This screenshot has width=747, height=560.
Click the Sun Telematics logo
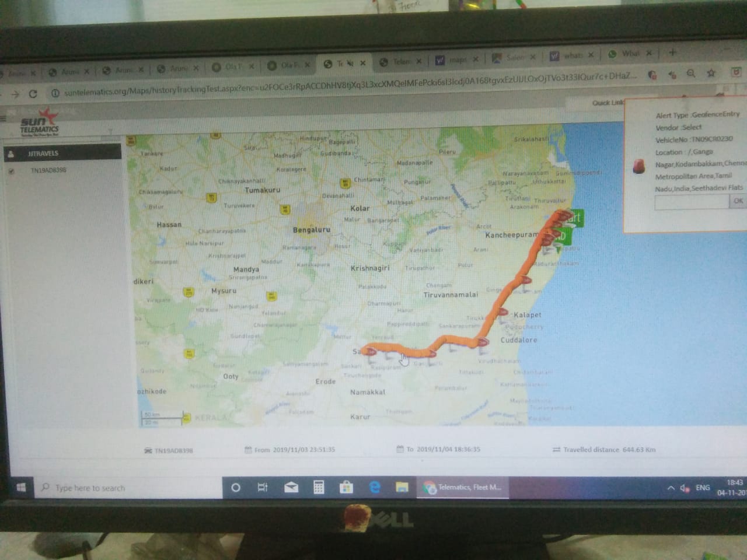point(40,123)
